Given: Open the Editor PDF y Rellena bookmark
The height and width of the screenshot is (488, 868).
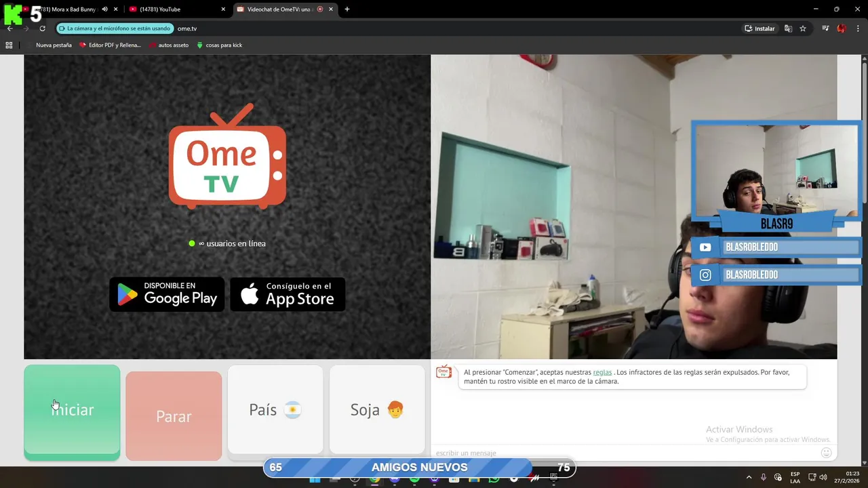Looking at the screenshot, I should (111, 45).
